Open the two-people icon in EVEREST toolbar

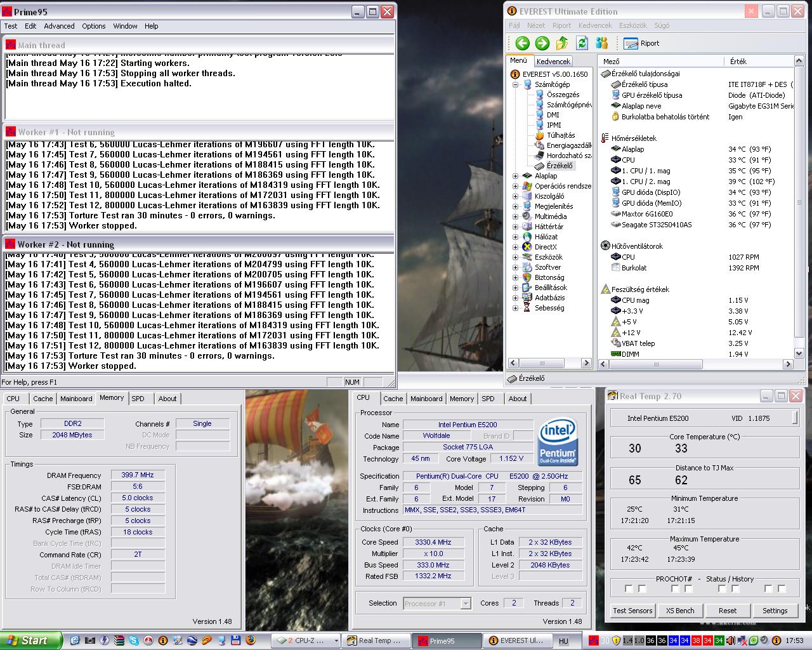[602, 43]
